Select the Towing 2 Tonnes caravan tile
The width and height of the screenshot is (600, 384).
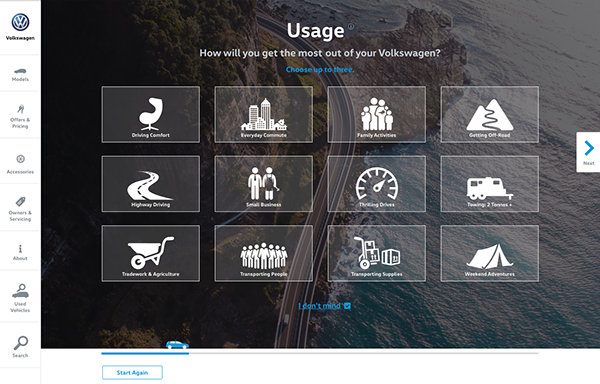[x=489, y=184]
